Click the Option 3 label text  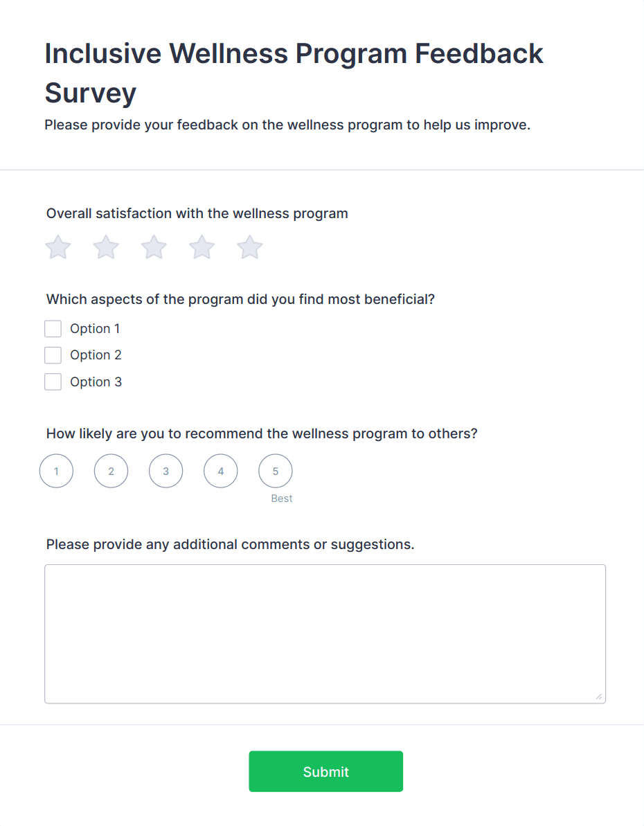pyautogui.click(x=96, y=382)
